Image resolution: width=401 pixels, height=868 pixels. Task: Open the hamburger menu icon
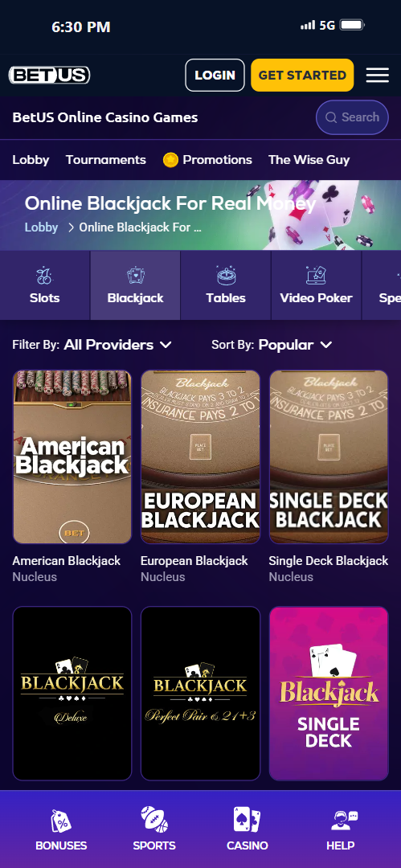(x=377, y=76)
